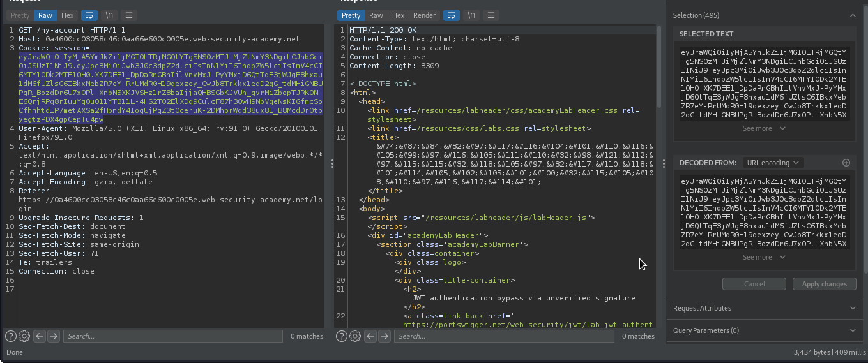This screenshot has height=363, width=868.
Task: Select the Response Hex tab
Action: point(398,15)
